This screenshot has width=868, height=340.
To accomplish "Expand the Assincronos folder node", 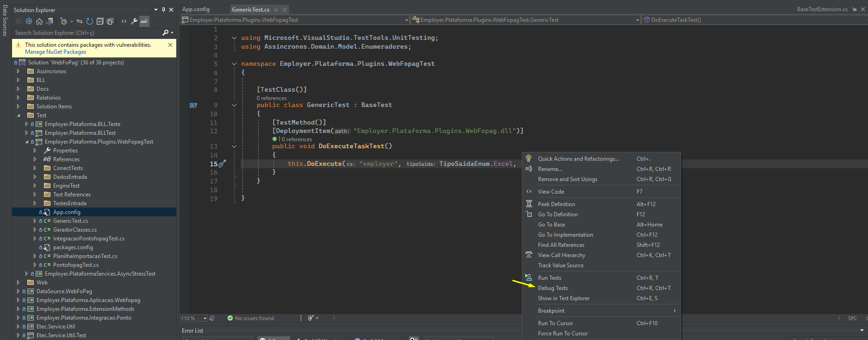I will click(x=19, y=71).
